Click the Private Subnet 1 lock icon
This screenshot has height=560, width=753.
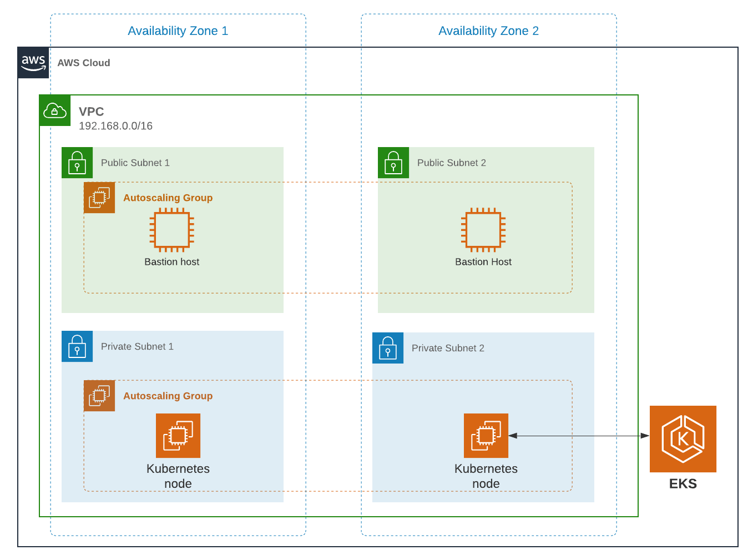point(77,346)
